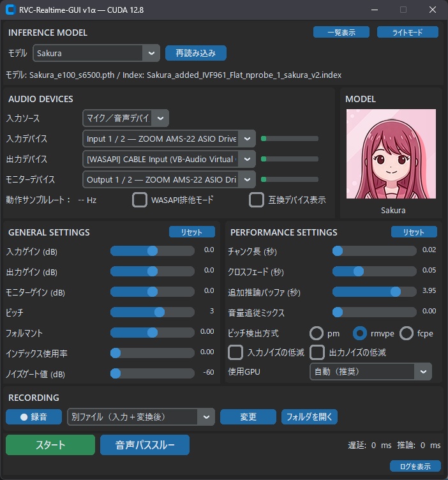
Task: Reset GENERAL SETTINGS with リセット
Action: (192, 232)
